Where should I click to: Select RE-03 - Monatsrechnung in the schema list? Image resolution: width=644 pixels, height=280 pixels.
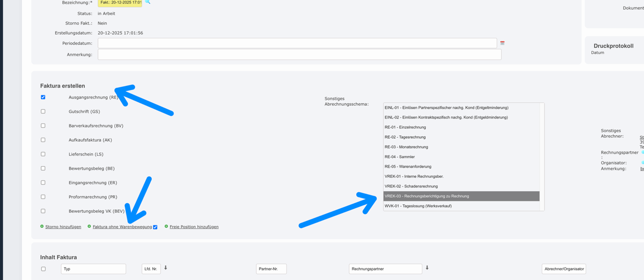point(406,147)
